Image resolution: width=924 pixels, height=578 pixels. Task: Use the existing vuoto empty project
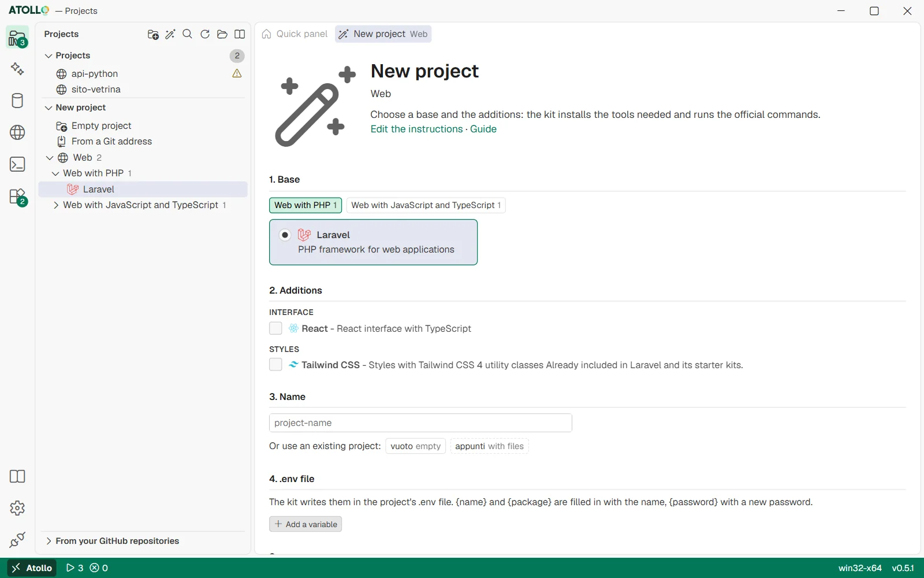point(416,446)
